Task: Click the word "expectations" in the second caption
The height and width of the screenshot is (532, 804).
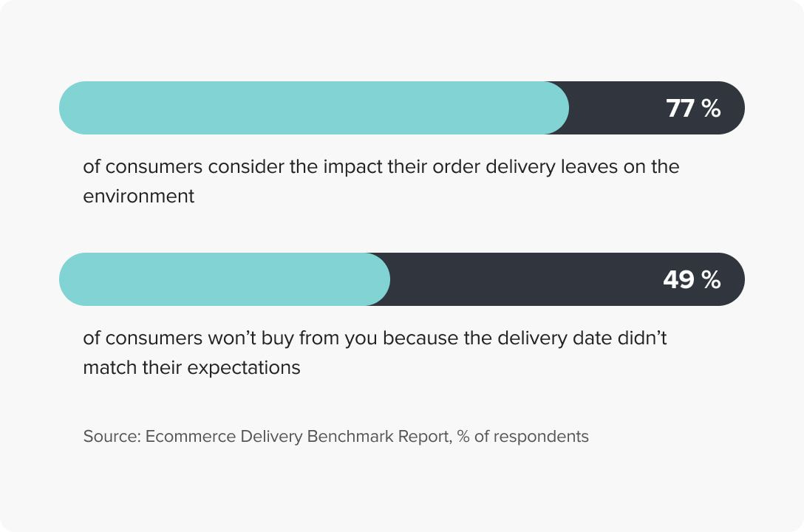Action: (x=244, y=368)
